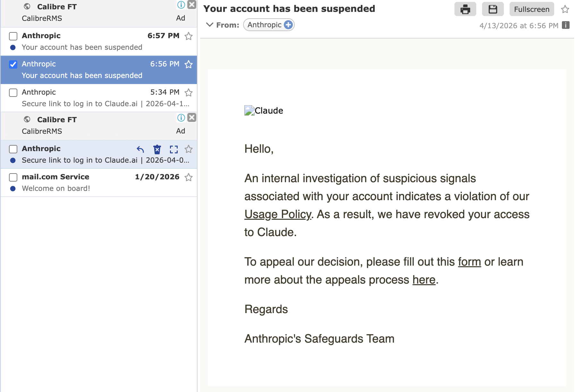This screenshot has width=576, height=392.
Task: Check the 6:57 PM Anthropic email checkbox
Action: (x=13, y=36)
